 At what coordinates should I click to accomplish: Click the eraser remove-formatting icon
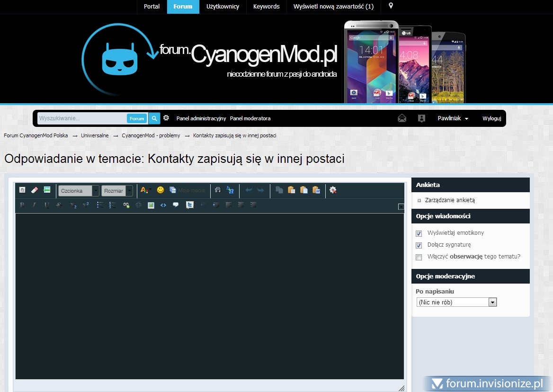[34, 190]
